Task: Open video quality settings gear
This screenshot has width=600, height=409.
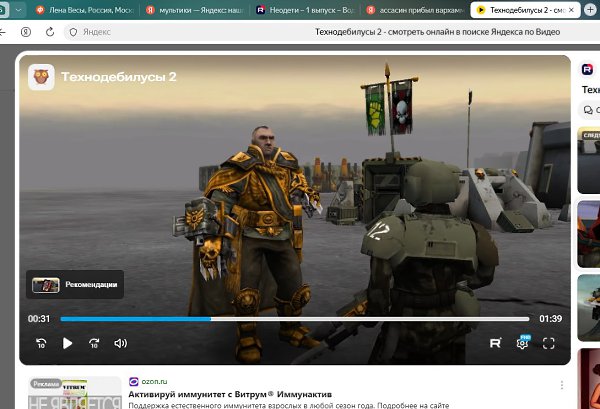Action: click(x=522, y=343)
